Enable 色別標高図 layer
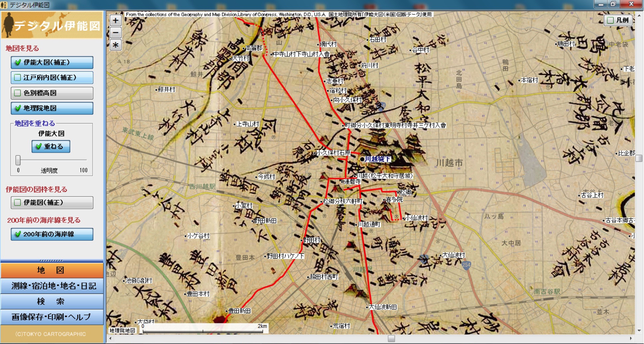Image resolution: width=644 pixels, height=344 pixels. pos(52,93)
